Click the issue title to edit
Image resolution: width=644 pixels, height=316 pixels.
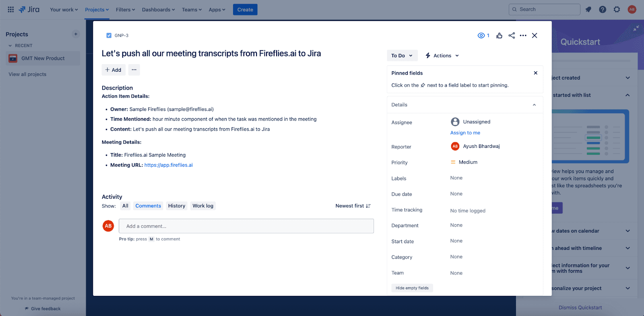tap(211, 53)
